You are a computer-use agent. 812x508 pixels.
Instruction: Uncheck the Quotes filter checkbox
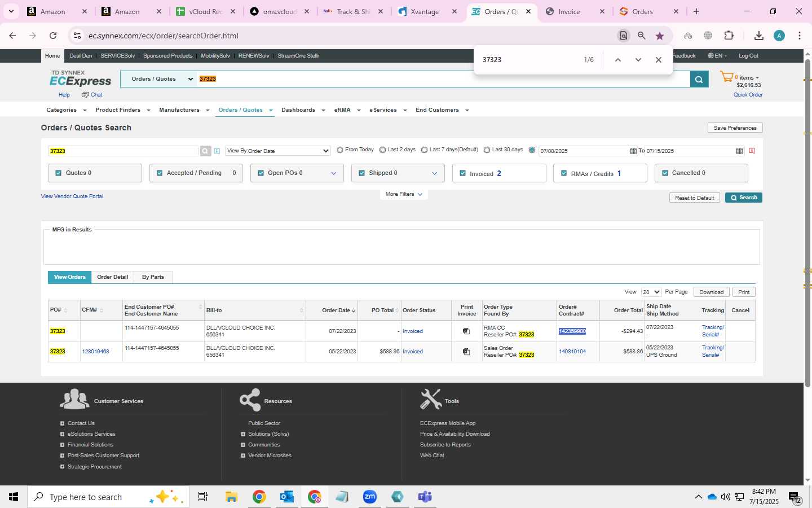58,173
